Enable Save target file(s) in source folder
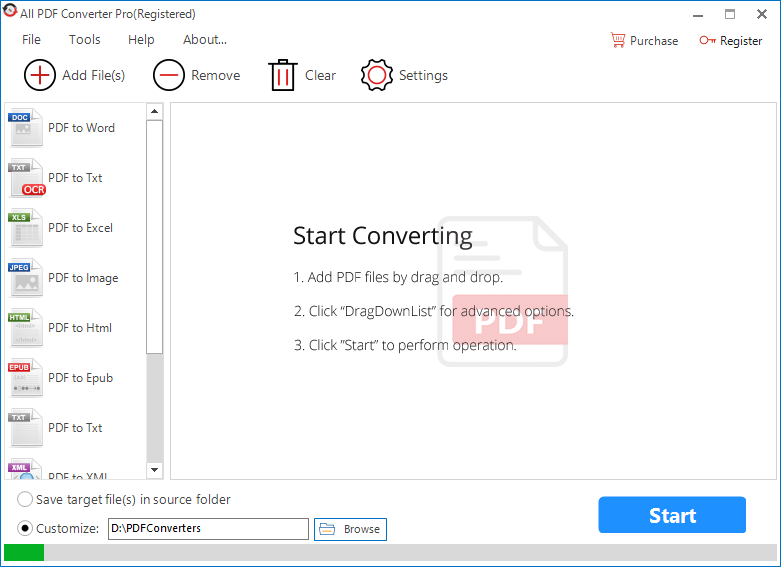 pos(25,499)
